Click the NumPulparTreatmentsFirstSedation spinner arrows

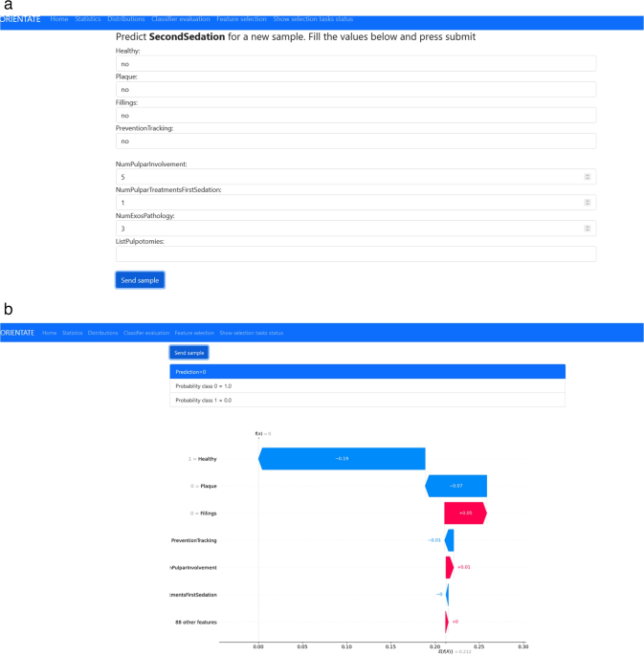click(588, 203)
